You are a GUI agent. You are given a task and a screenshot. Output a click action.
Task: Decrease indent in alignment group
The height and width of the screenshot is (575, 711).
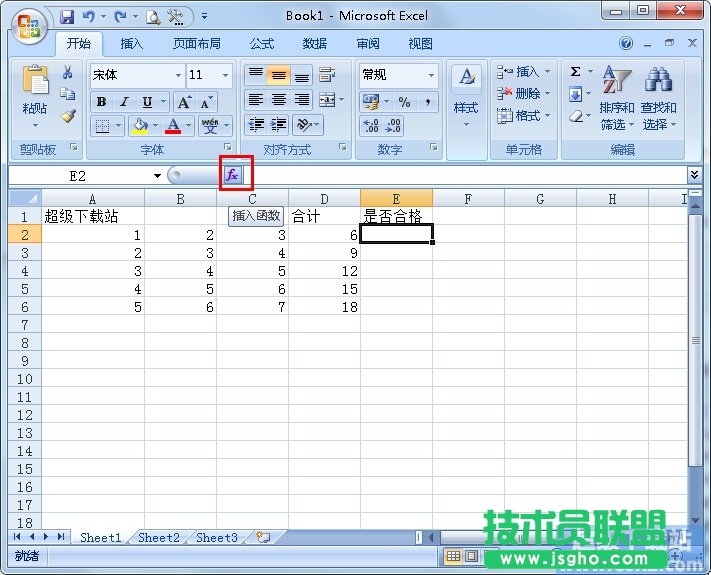[x=257, y=125]
